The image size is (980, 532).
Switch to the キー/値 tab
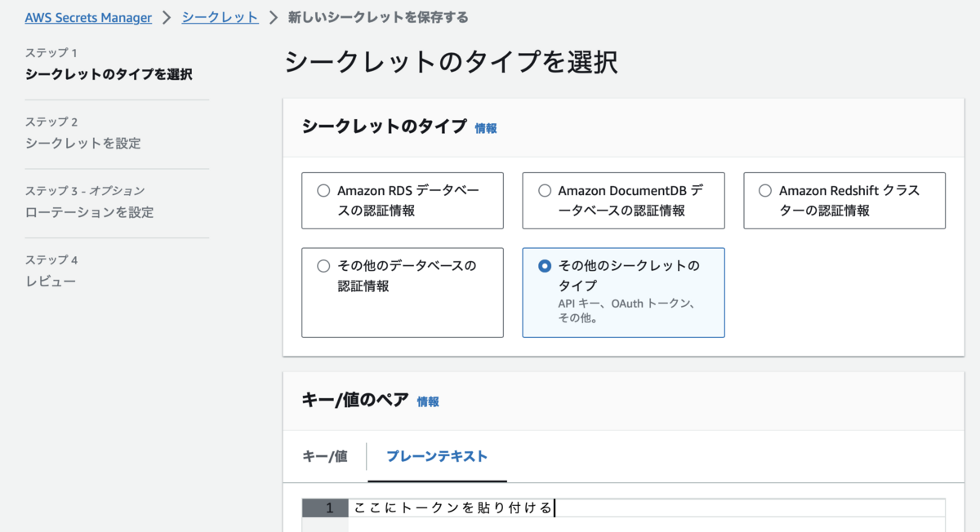325,456
